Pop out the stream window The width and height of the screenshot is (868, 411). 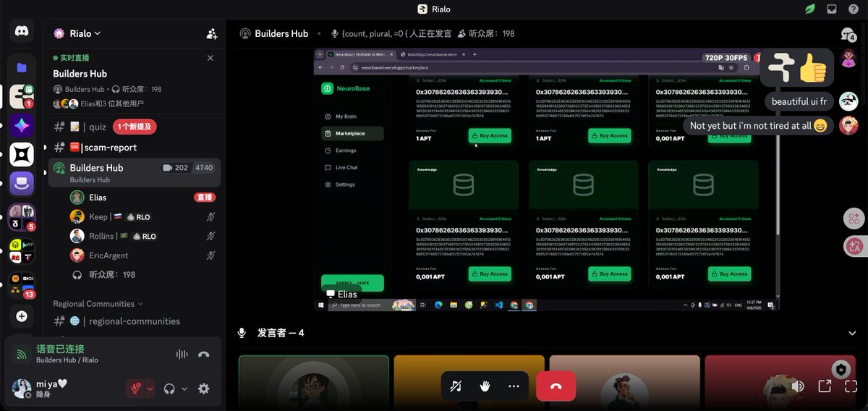click(825, 386)
